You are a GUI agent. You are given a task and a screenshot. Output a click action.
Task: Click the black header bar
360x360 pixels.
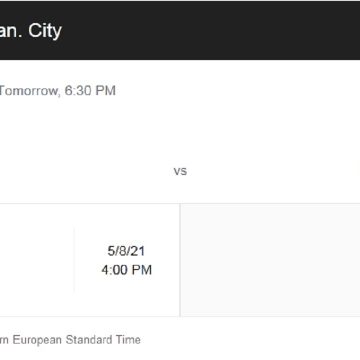pyautogui.click(x=180, y=31)
